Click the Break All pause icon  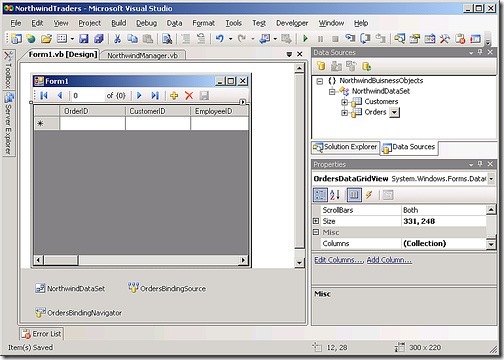pos(320,39)
